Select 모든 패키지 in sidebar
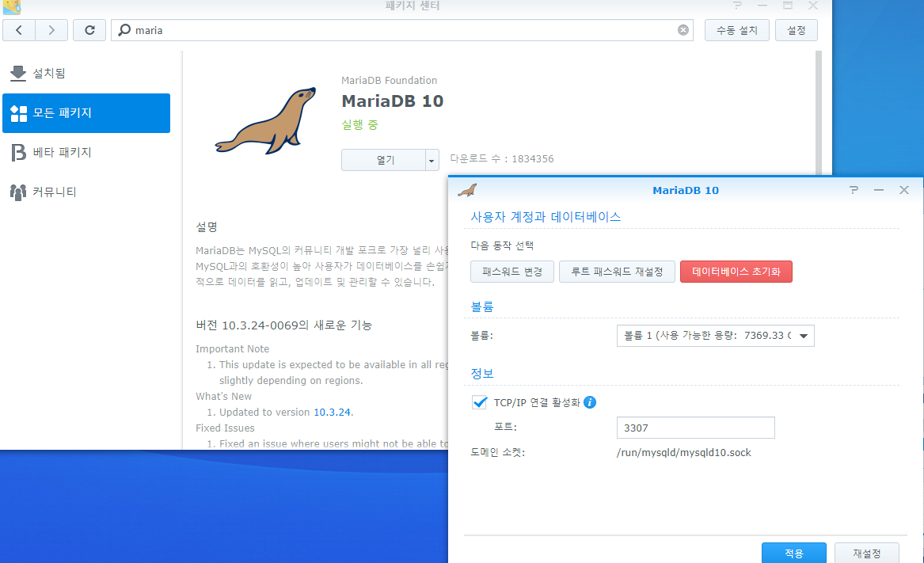Screen dimensions: 924x563 pos(86,113)
